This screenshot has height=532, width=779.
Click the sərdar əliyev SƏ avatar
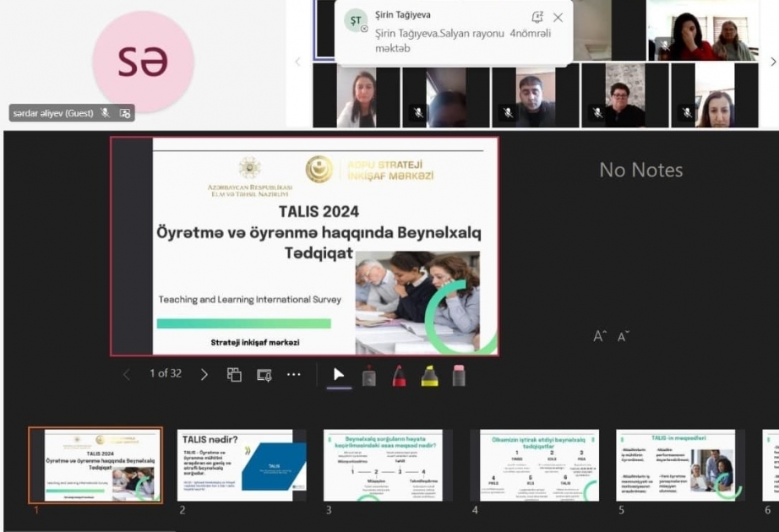(x=143, y=61)
